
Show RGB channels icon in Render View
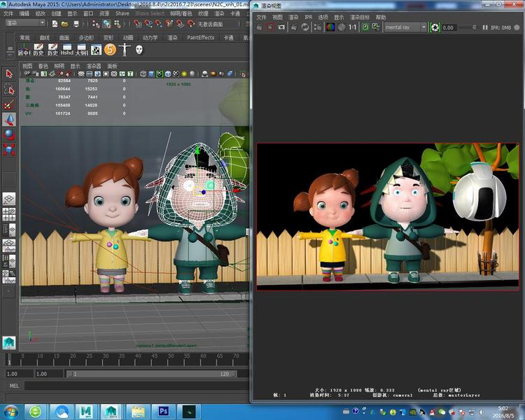point(330,27)
